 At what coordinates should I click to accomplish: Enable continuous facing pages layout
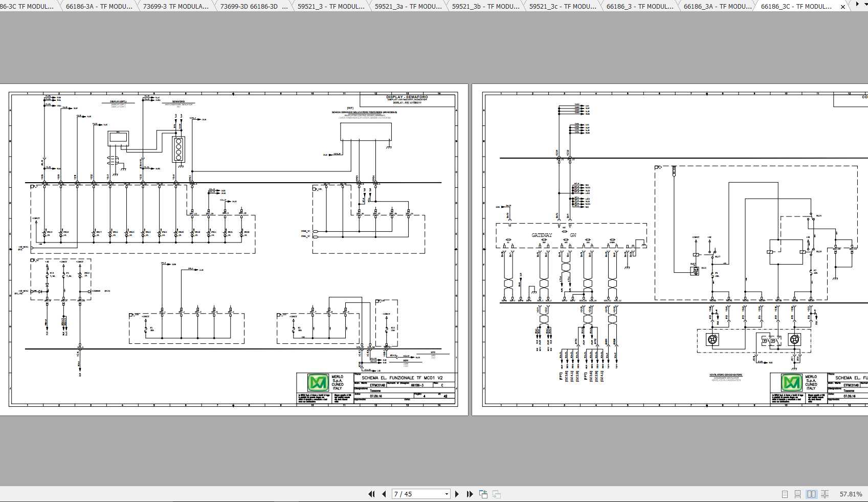coord(825,494)
